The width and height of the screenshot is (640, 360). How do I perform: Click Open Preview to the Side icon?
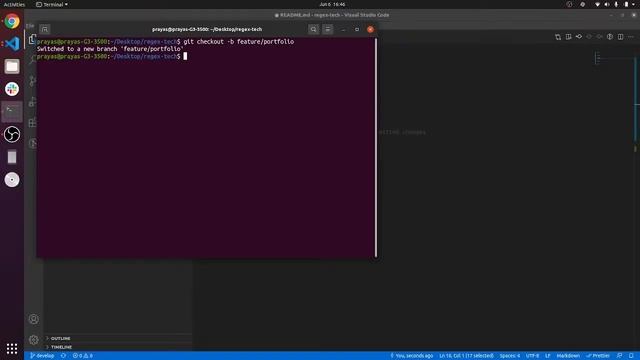coord(569,37)
